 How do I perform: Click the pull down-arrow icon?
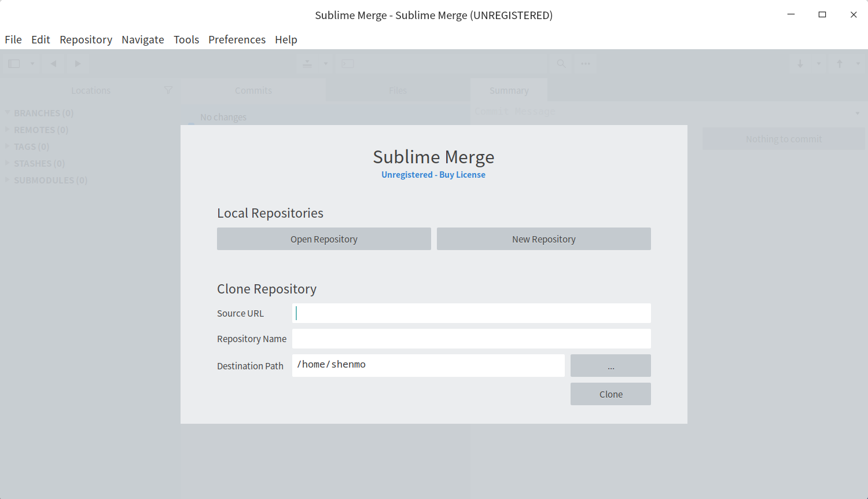click(x=800, y=64)
